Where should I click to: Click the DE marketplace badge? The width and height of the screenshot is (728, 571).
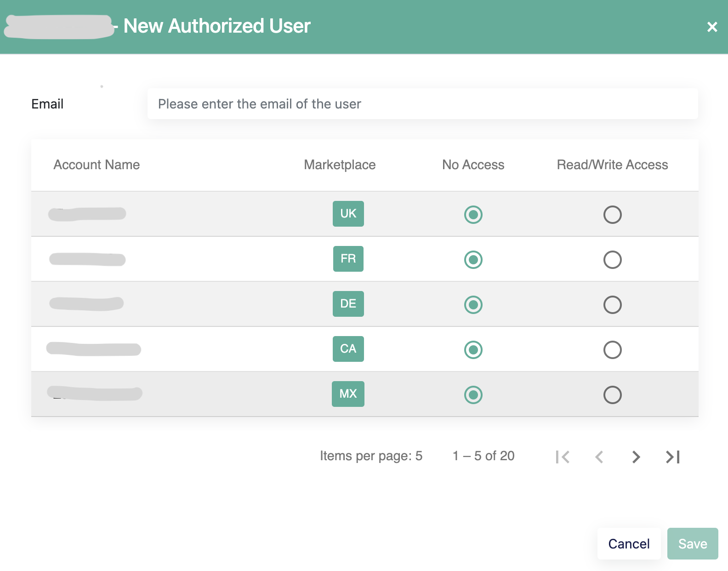(x=348, y=304)
